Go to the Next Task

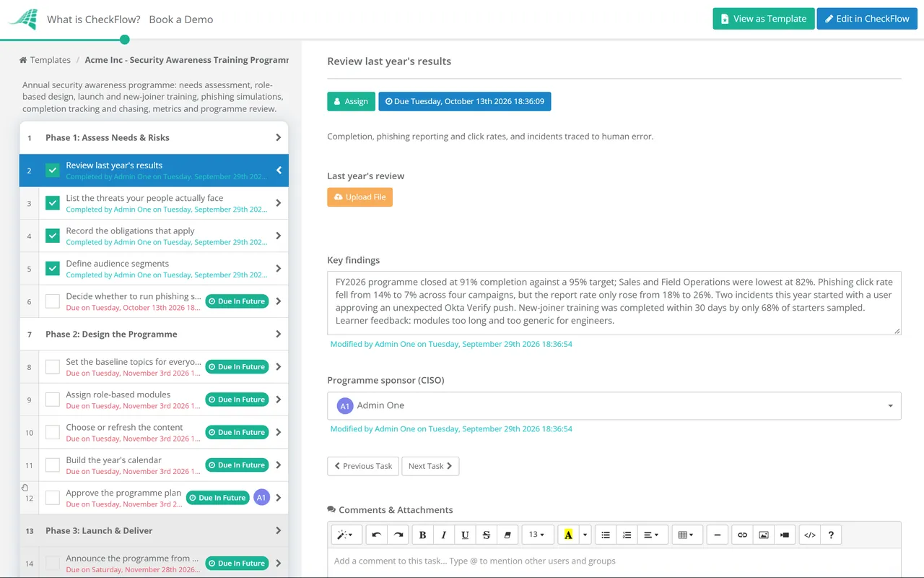click(x=430, y=466)
